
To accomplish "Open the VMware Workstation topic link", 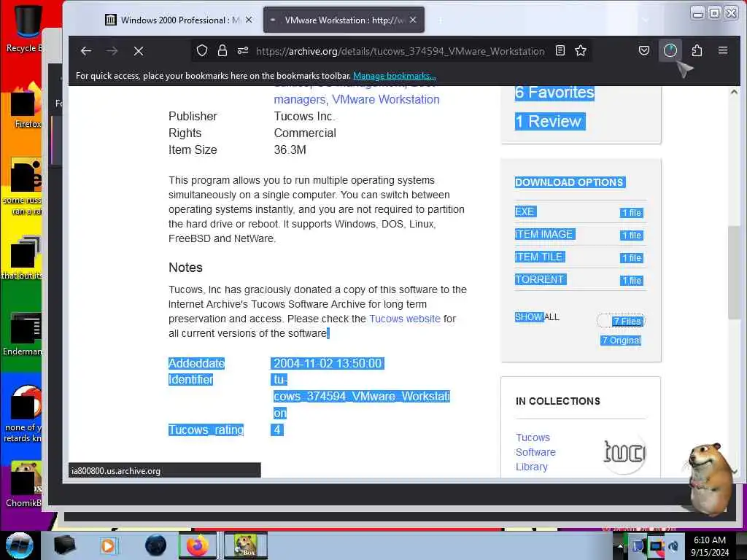I will pyautogui.click(x=386, y=99).
